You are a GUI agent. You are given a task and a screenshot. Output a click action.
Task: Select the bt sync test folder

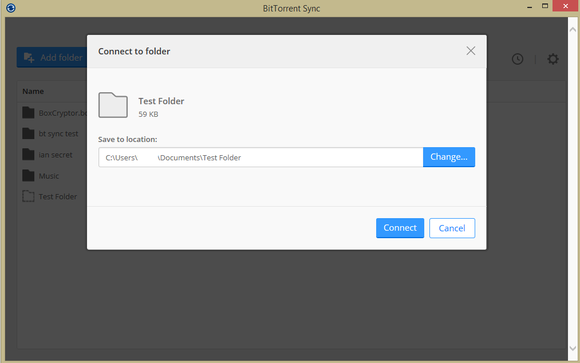(50, 134)
